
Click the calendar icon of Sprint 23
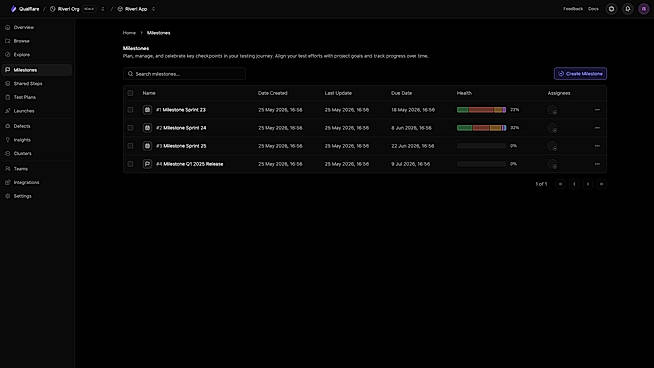147,110
